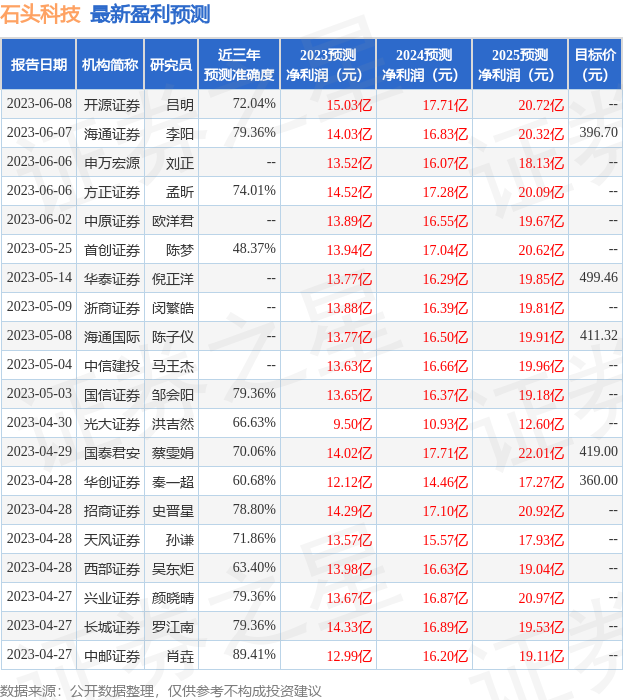Select the 光大证券 institution cell
Image resolution: width=623 pixels, height=700 pixels.
click(112, 424)
